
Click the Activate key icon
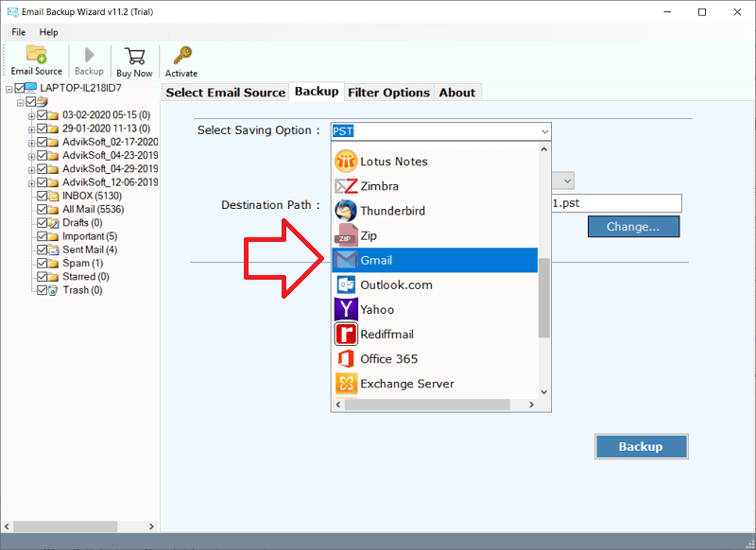pyautogui.click(x=182, y=55)
